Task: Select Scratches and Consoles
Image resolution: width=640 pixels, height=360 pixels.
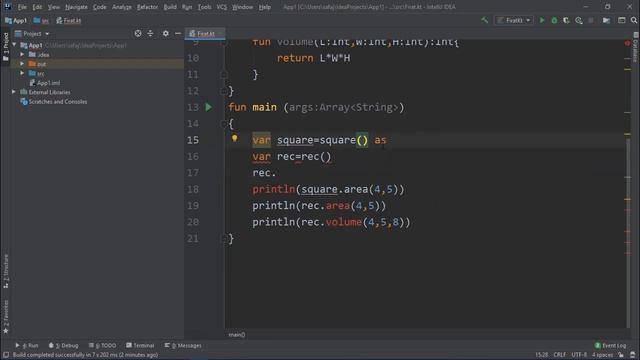Action: (53, 102)
